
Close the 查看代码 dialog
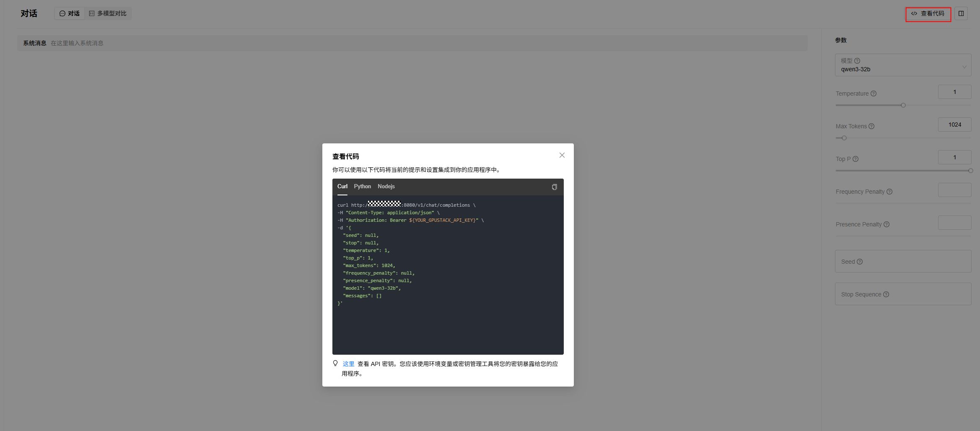[x=562, y=156]
